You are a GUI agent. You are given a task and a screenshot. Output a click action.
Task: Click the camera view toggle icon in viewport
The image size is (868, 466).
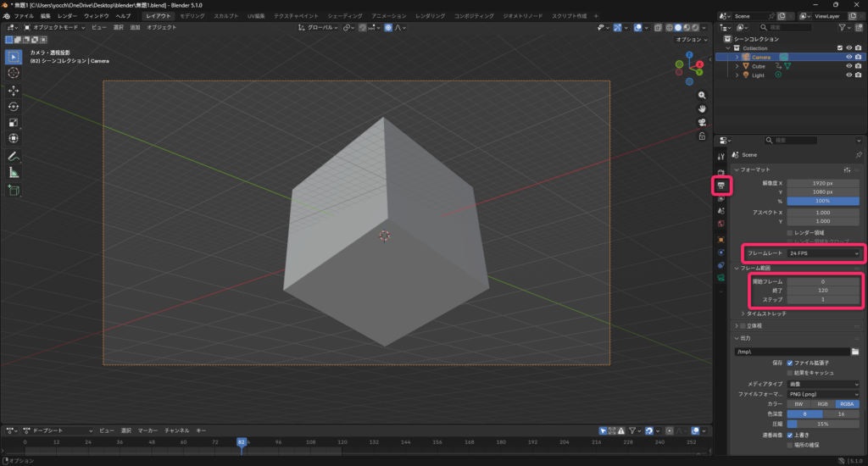point(702,122)
